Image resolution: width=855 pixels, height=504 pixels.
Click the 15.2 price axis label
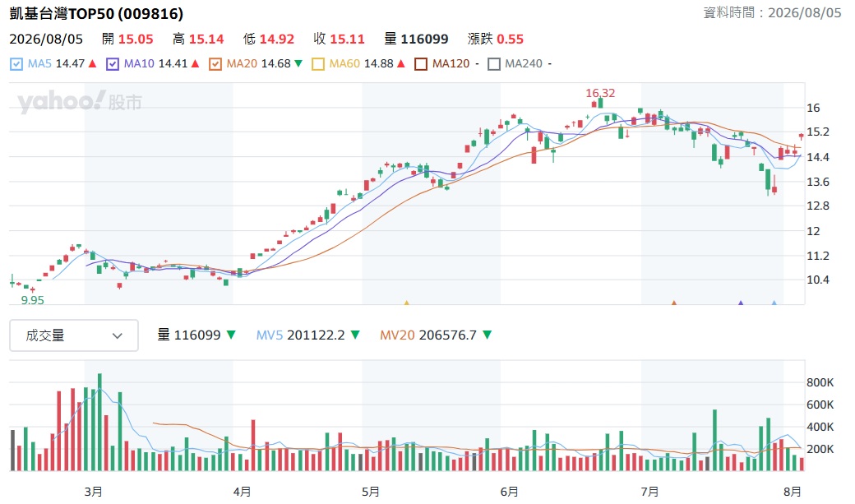point(818,132)
